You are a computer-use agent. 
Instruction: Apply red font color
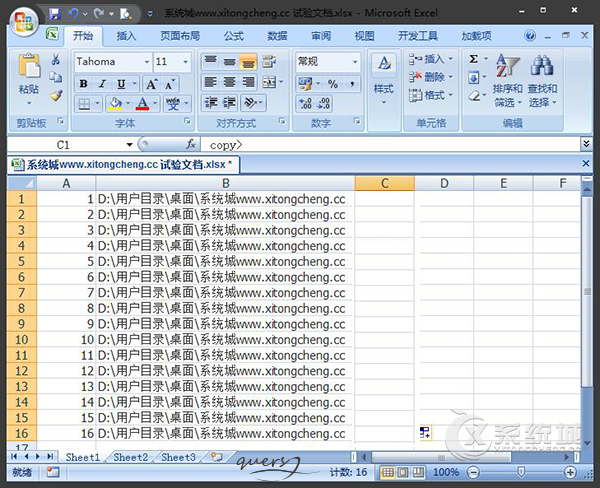[142, 103]
